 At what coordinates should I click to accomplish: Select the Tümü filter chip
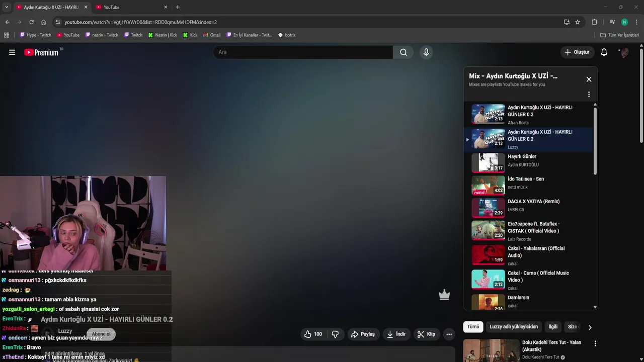point(473,327)
